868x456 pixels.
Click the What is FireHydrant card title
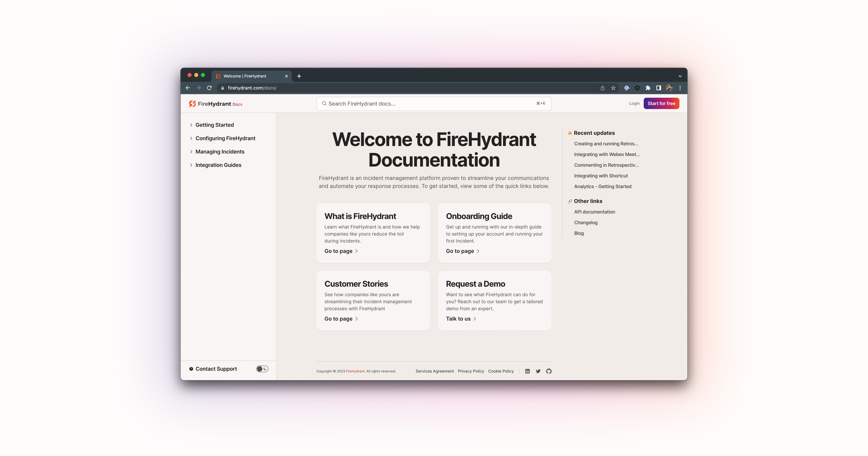point(360,216)
